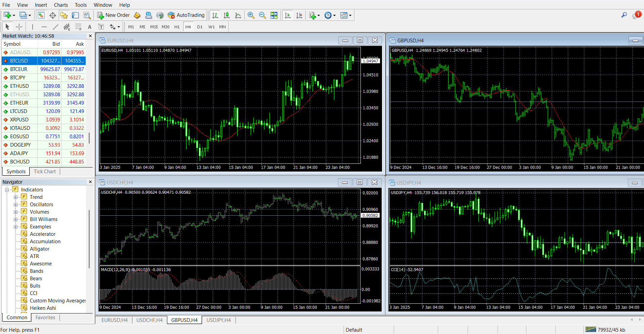
Task: Open the Profiles dropdown arrow
Action: click(x=30, y=15)
